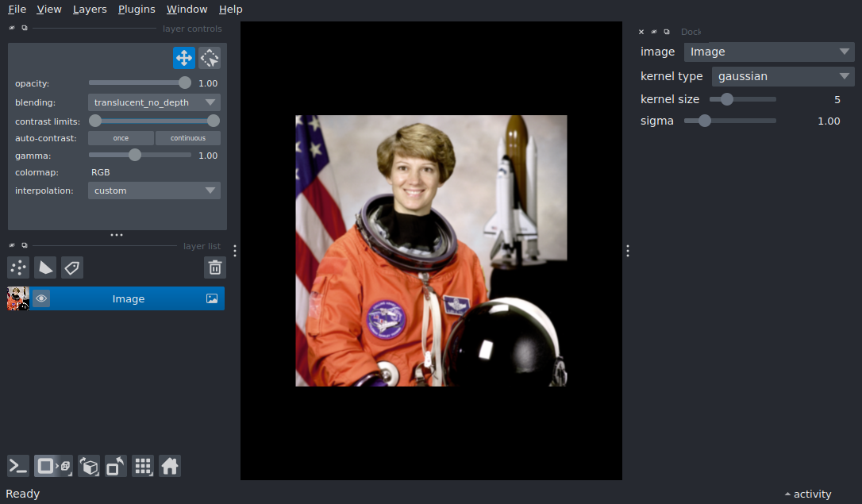
Task: Click the contrast limits left handle
Action: [95, 121]
